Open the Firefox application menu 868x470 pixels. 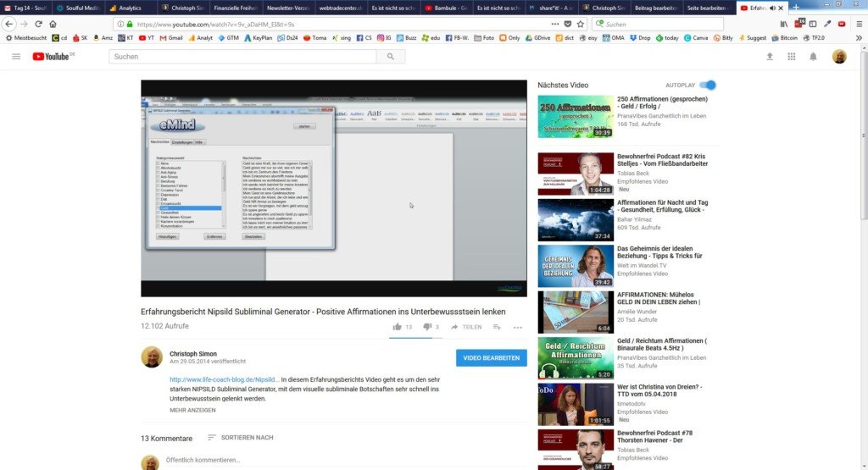click(859, 24)
